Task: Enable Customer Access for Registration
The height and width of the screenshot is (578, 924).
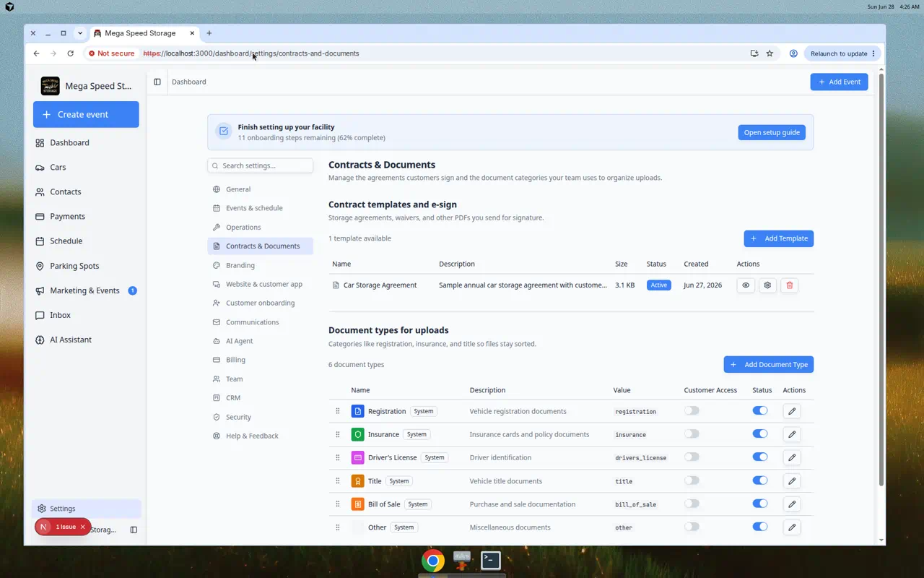Action: coord(692,410)
